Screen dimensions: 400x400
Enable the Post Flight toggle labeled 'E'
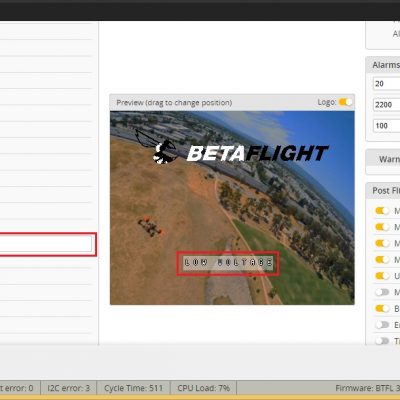(382, 325)
